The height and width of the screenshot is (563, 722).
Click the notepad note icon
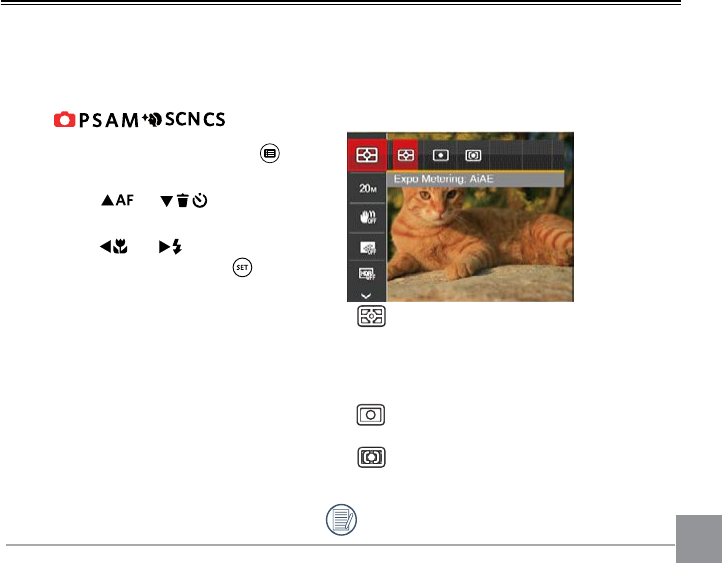pos(341,520)
